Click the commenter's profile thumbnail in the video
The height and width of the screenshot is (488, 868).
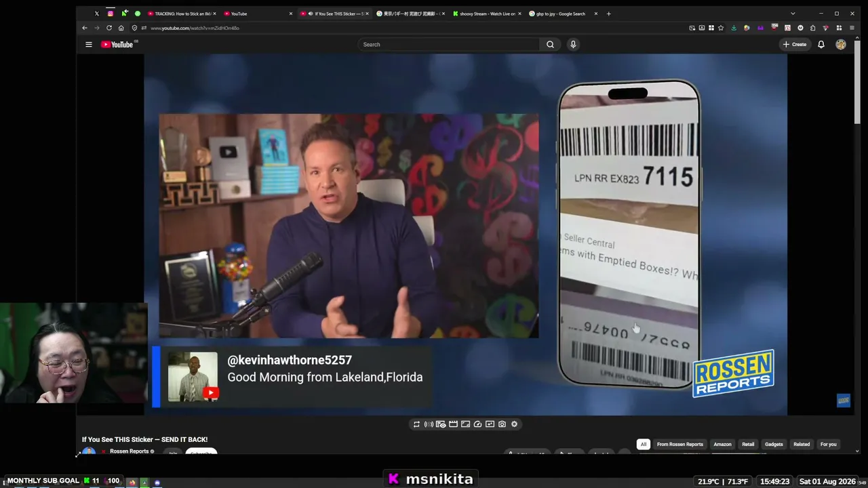(193, 377)
